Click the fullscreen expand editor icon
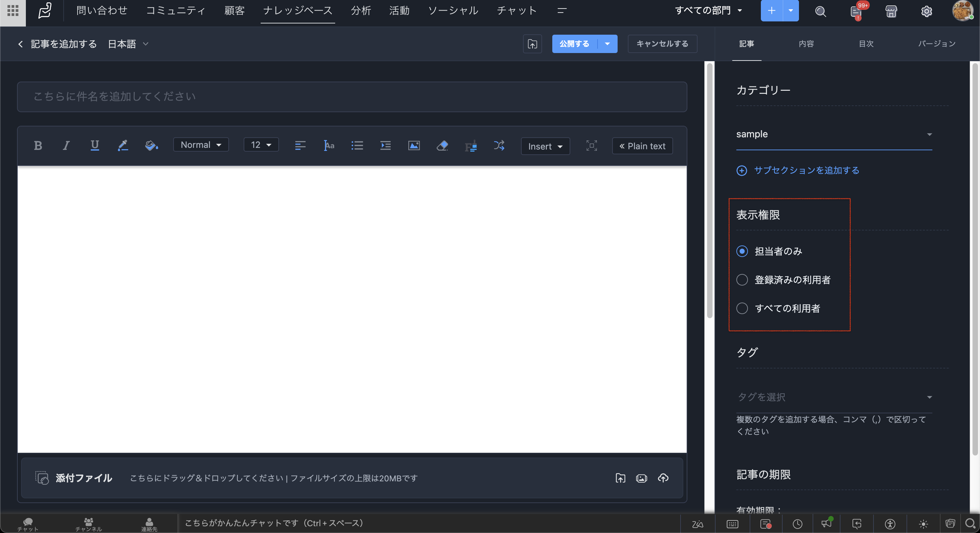The height and width of the screenshot is (533, 980). [591, 145]
